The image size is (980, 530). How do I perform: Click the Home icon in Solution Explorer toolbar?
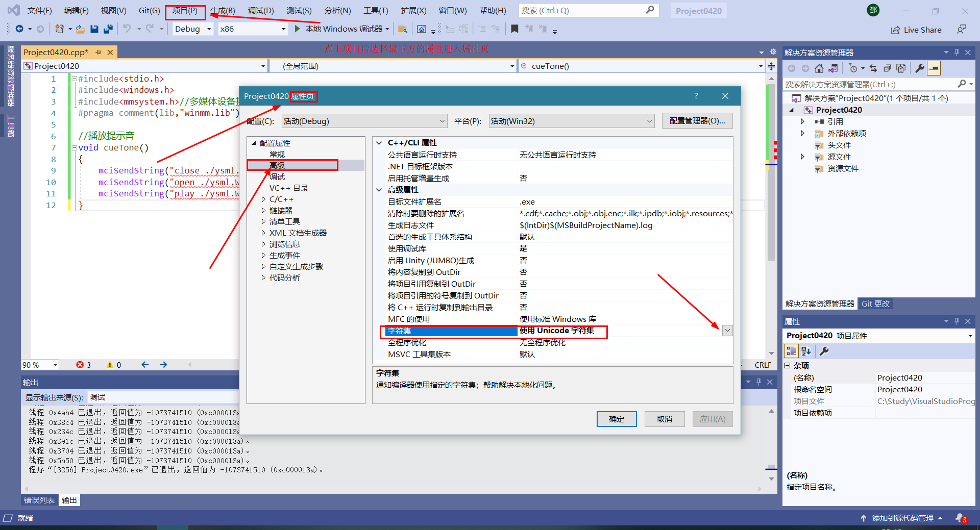[819, 68]
